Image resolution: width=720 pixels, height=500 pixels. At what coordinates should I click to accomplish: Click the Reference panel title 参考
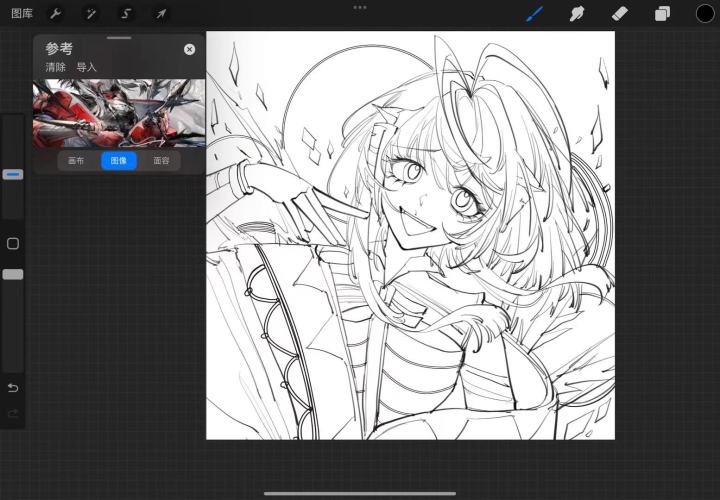pos(59,48)
